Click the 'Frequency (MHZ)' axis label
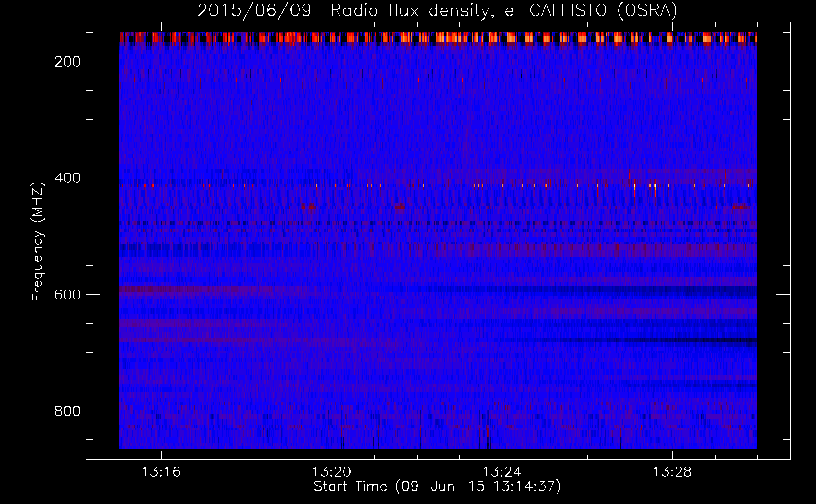 pyautogui.click(x=38, y=241)
